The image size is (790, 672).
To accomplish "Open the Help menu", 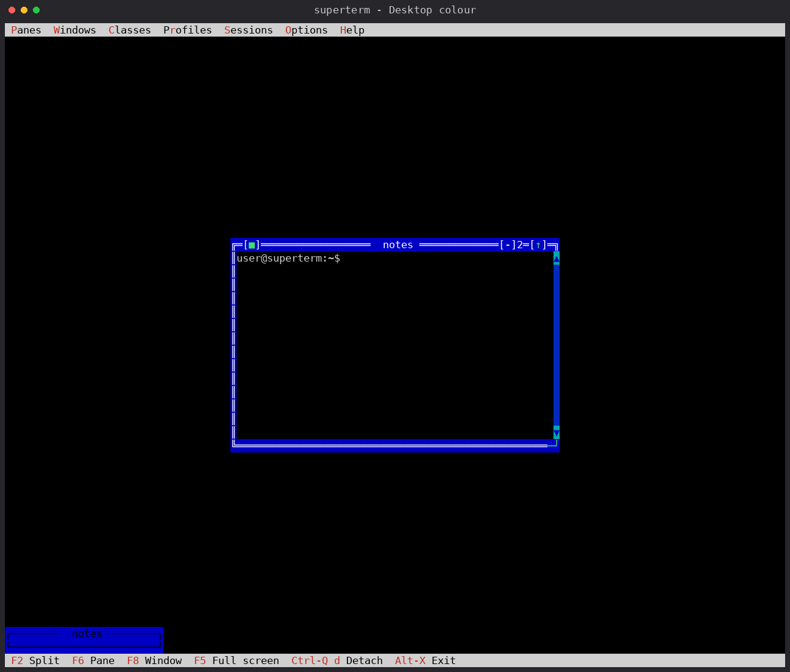I will (352, 30).
